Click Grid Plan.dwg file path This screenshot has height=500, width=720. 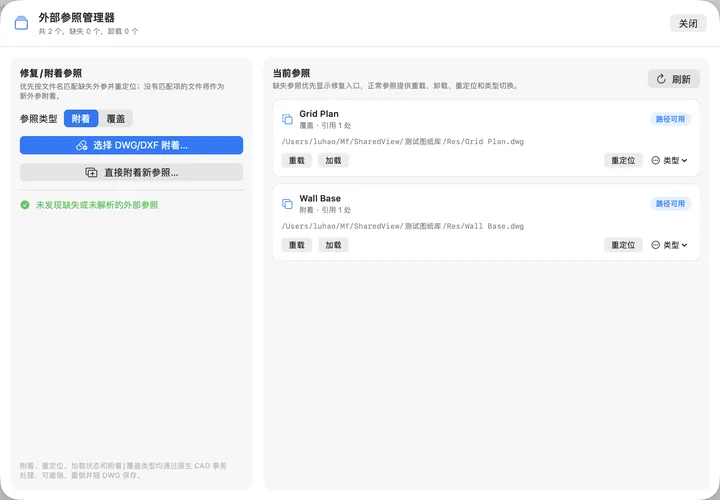(x=403, y=141)
